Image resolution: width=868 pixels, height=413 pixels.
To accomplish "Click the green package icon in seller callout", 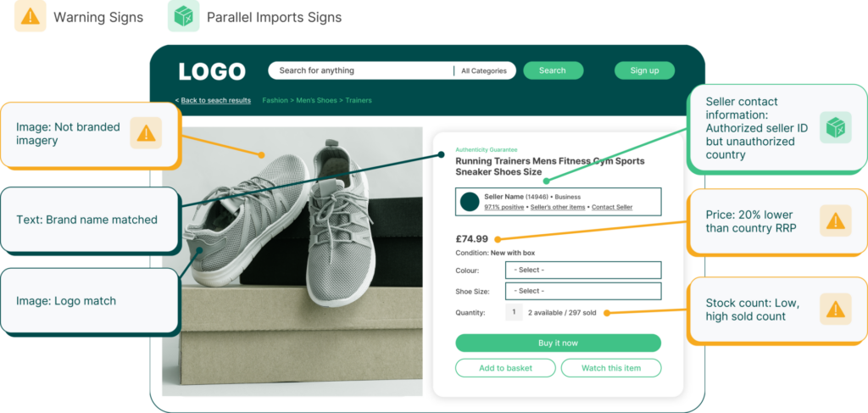I will [835, 127].
